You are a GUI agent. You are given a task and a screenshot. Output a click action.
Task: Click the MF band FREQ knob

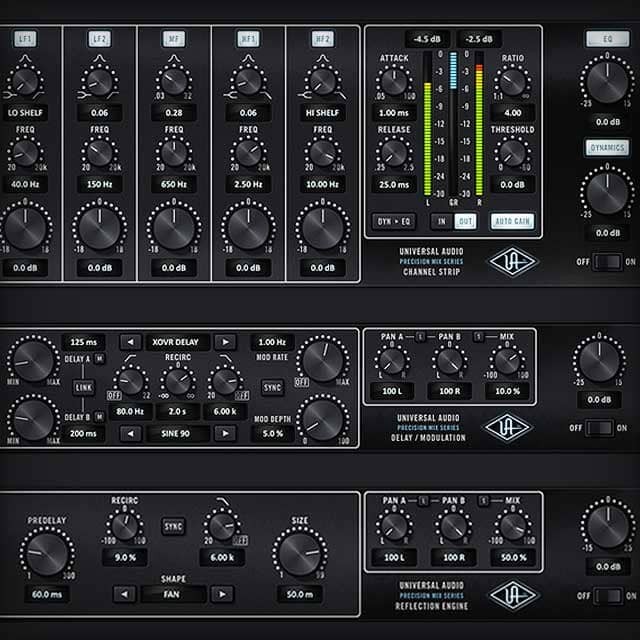[x=174, y=153]
